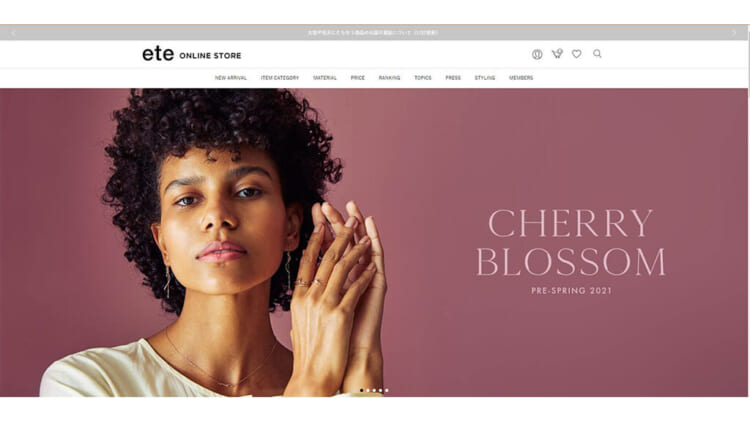Screen dimensions: 750x422
Task: Open the account login icon
Action: [x=537, y=54]
